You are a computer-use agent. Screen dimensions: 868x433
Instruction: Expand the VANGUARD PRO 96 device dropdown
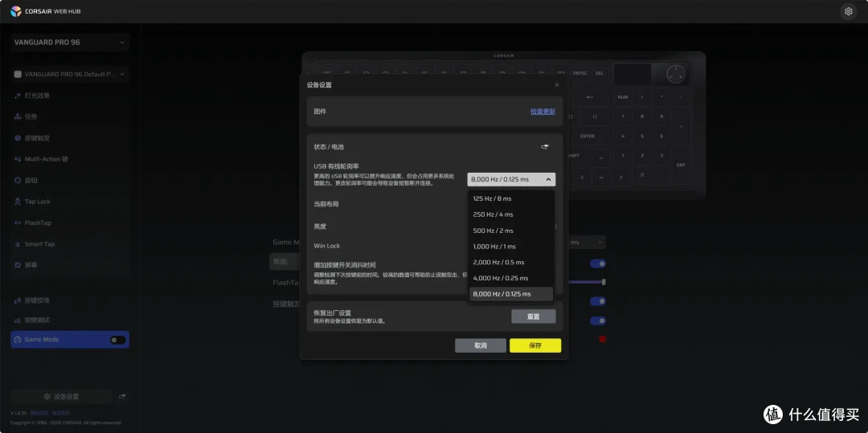coord(70,43)
